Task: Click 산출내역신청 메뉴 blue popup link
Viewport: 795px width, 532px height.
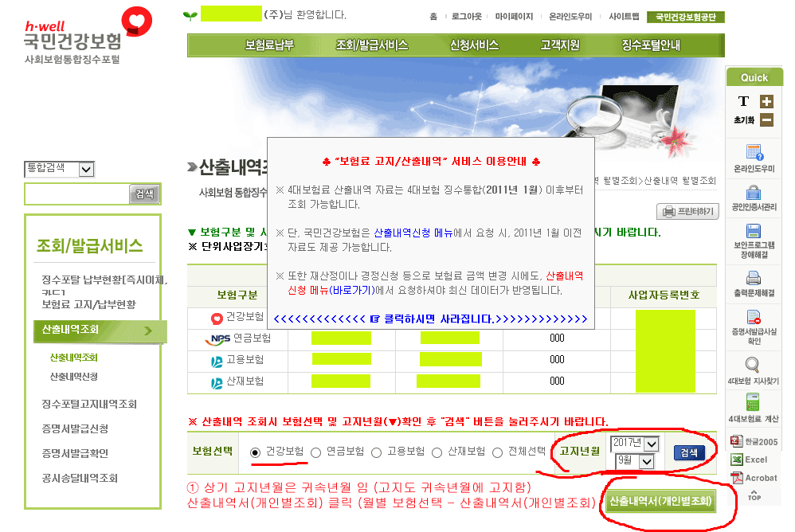Action: pos(413,233)
